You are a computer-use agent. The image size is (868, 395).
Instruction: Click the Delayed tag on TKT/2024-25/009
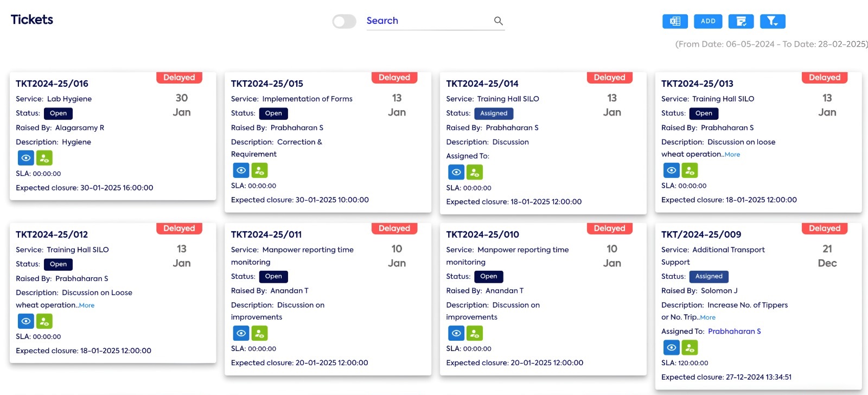click(825, 228)
